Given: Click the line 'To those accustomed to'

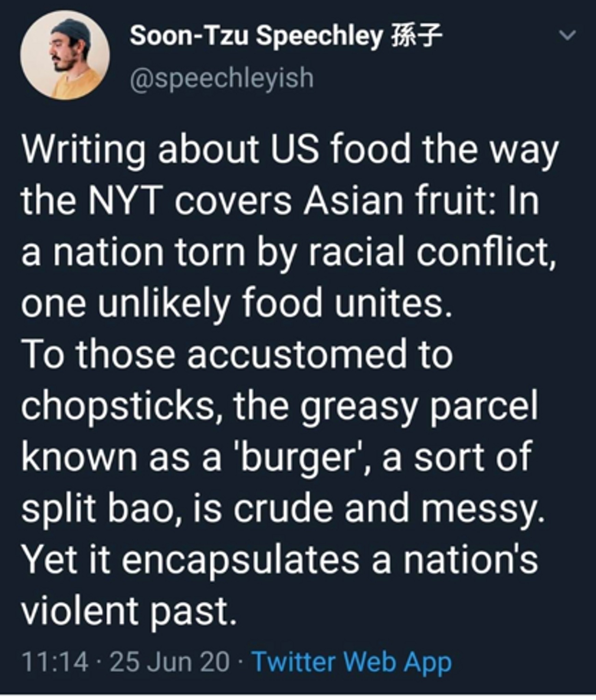Looking at the screenshot, I should [x=237, y=354].
